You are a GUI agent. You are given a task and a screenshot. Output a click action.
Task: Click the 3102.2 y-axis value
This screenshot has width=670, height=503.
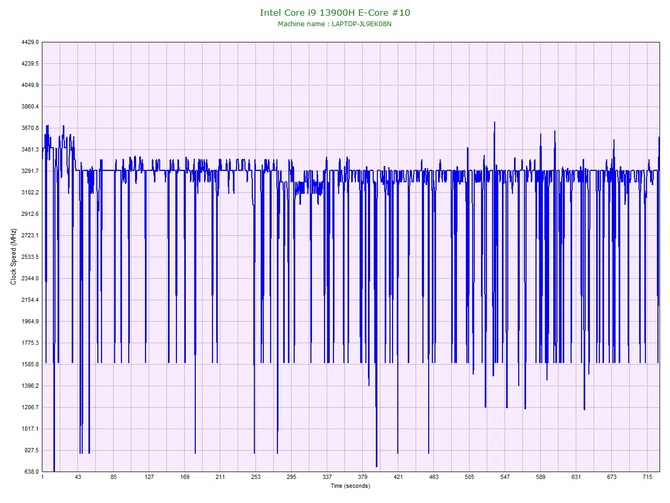tap(30, 192)
